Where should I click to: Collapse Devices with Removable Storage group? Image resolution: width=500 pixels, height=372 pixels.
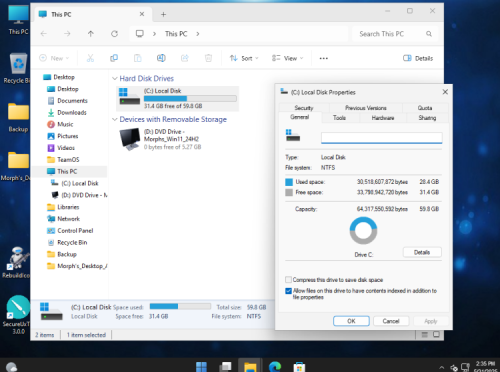[x=115, y=119]
